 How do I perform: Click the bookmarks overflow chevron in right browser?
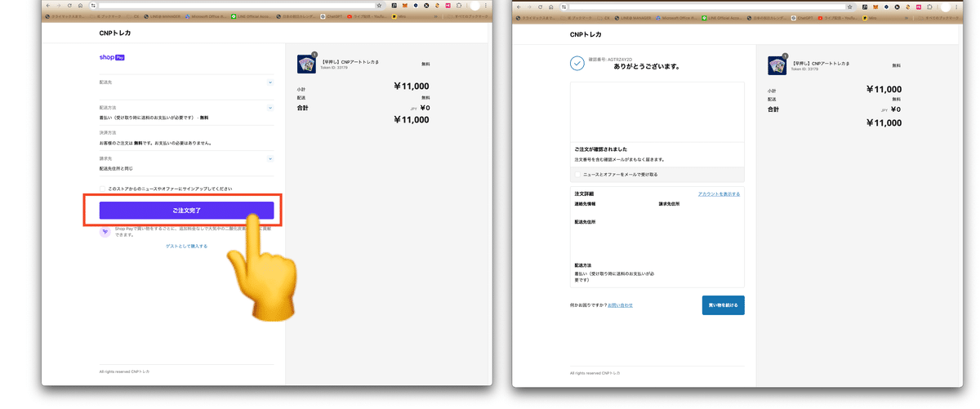click(906, 17)
